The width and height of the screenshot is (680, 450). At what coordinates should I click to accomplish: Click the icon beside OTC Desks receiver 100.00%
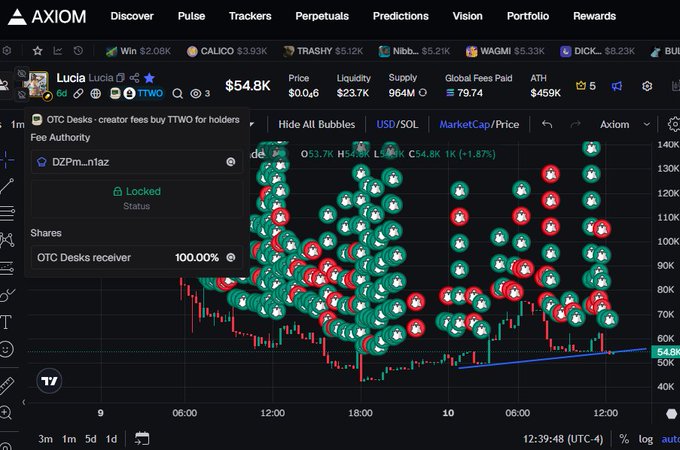[231, 258]
